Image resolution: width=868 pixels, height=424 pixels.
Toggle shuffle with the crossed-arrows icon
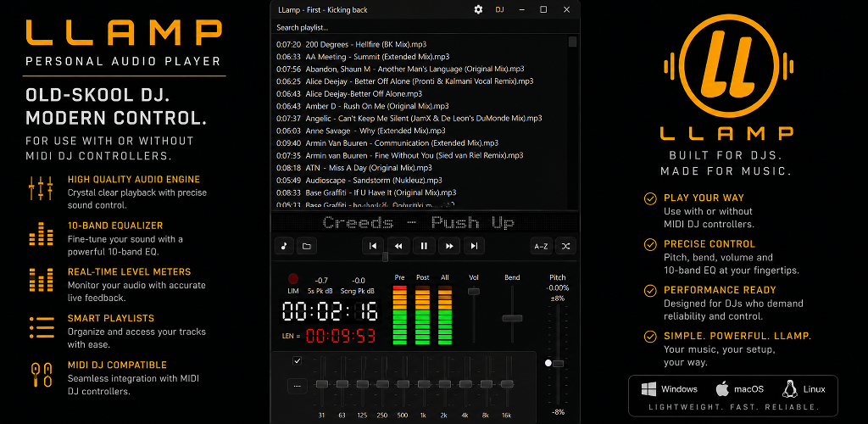pyautogui.click(x=565, y=246)
